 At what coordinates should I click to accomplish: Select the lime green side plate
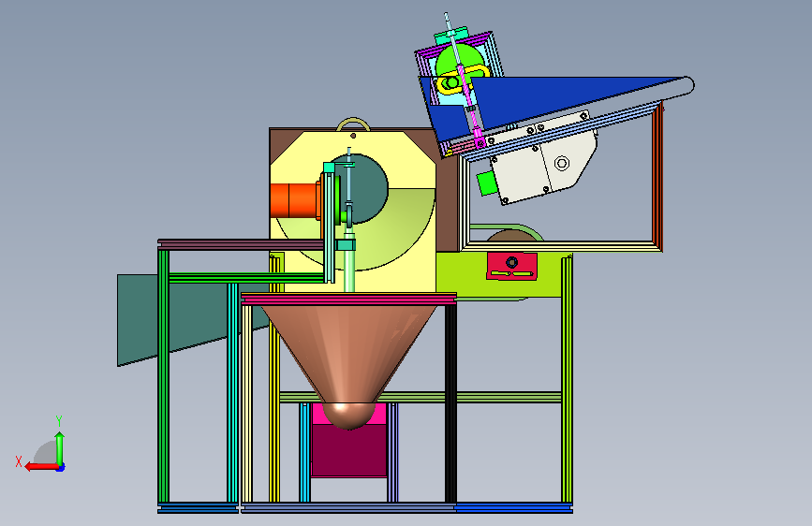(x=500, y=275)
